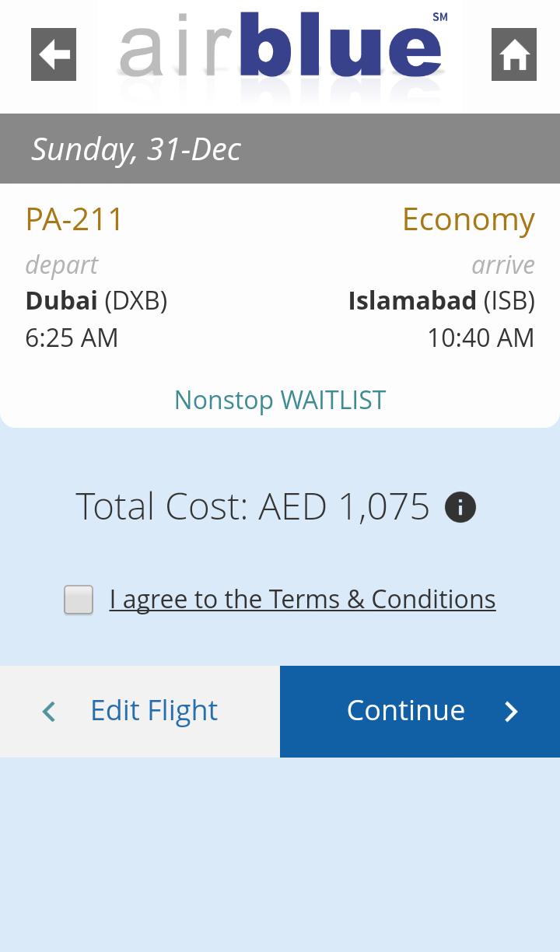Screen dimensions: 560x952
Task: Open the Terms & Conditions link
Action: coord(303,599)
